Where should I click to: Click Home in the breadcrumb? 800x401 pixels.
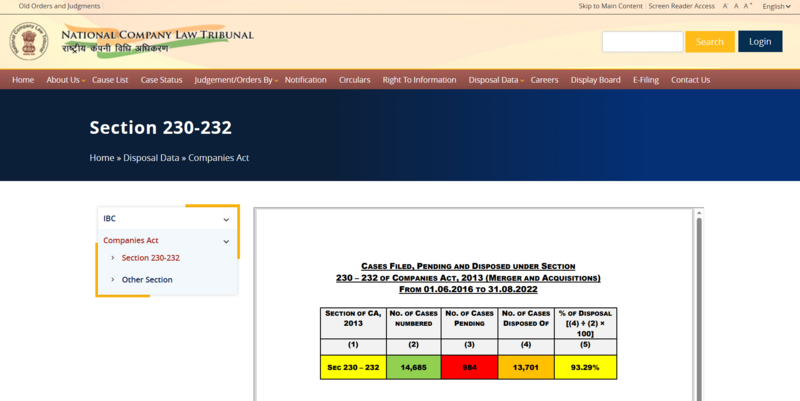tap(102, 158)
